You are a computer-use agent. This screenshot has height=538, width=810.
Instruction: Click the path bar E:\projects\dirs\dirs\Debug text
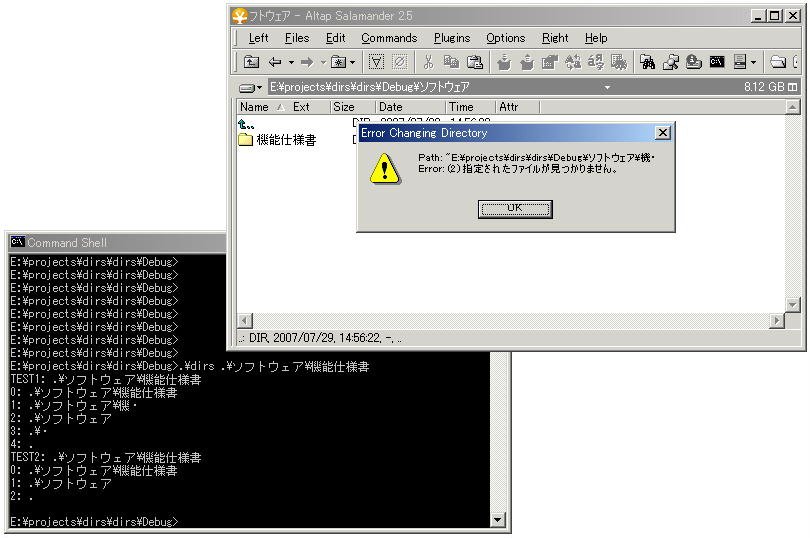tap(369, 87)
